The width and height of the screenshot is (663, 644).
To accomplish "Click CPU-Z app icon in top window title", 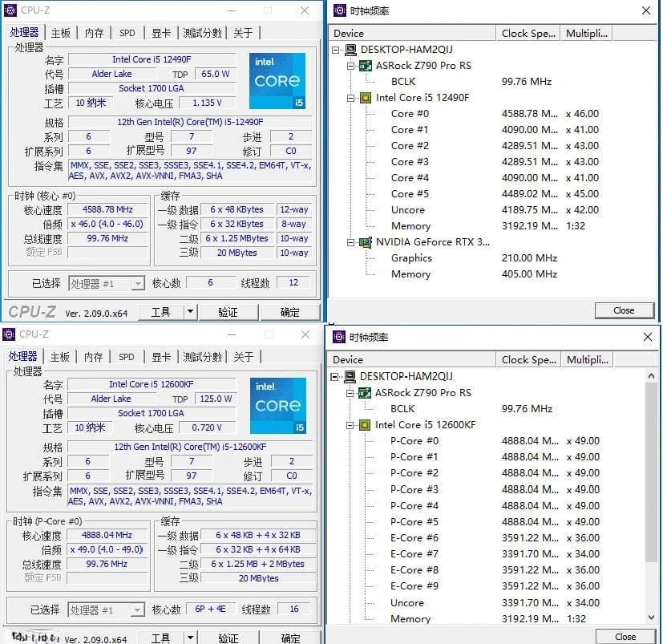I will pos(10,10).
